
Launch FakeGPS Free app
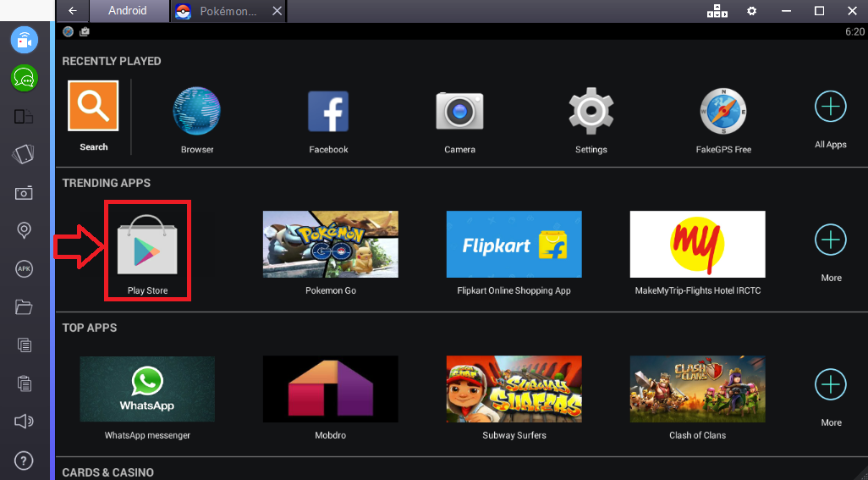pos(722,112)
